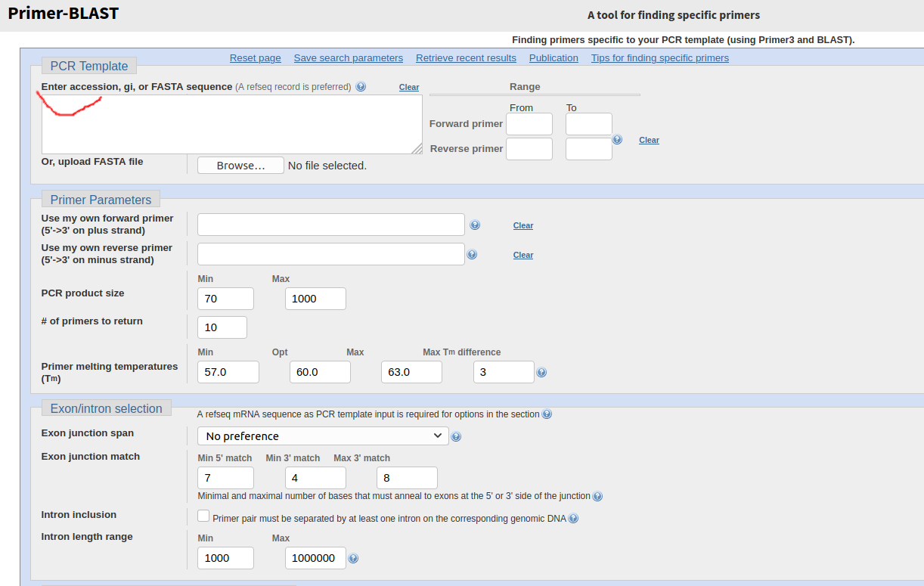Clear the PCR template sequence box
Viewport: 924px width, 586px height.
(409, 88)
